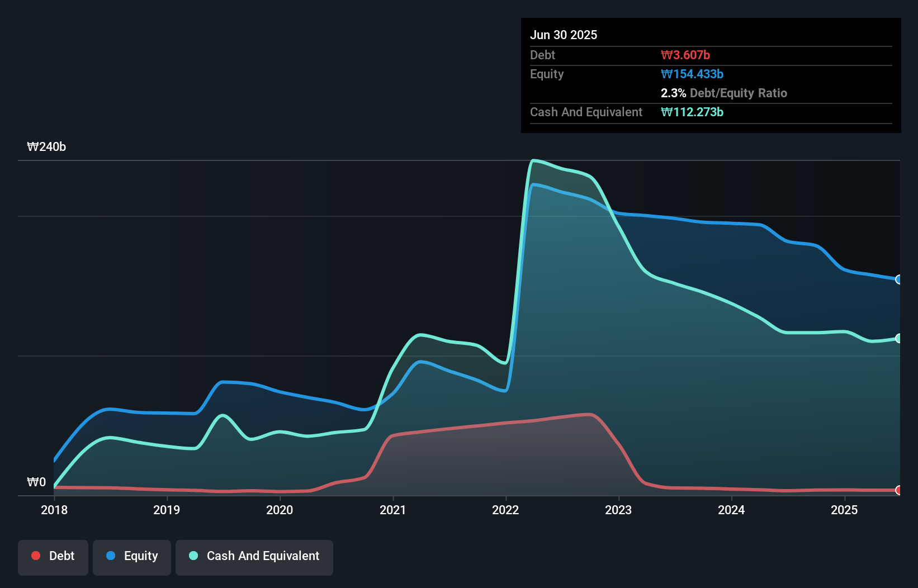Toggle the Debt series visibility
The image size is (918, 588).
click(53, 556)
